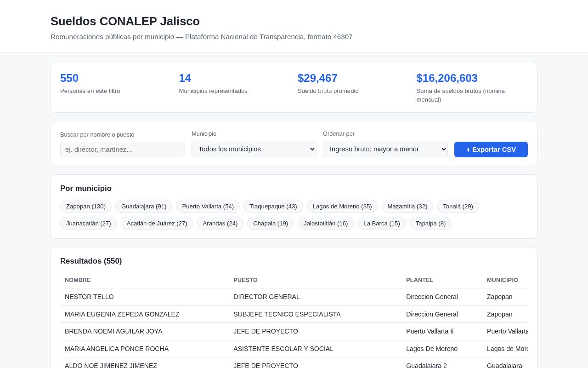
Task: Filter by Tonalá (29) chip
Action: pos(458,206)
